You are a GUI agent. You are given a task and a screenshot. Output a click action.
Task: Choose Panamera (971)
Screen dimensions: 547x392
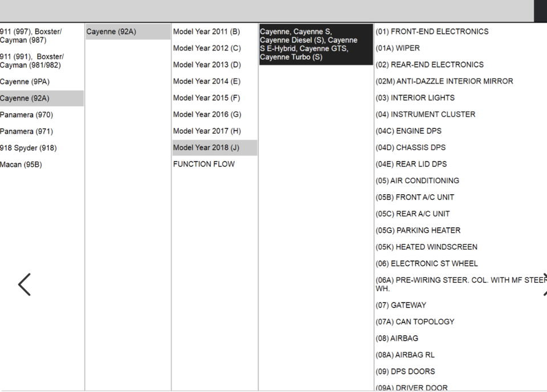(27, 132)
